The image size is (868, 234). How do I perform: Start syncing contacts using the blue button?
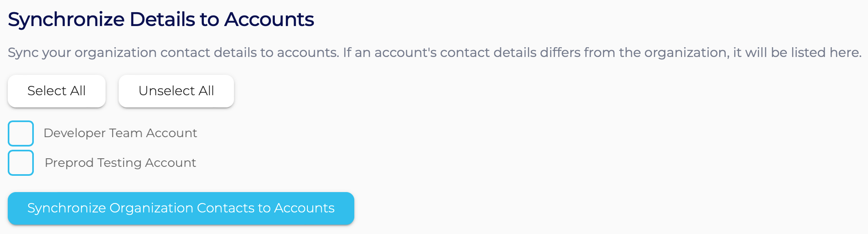click(181, 208)
